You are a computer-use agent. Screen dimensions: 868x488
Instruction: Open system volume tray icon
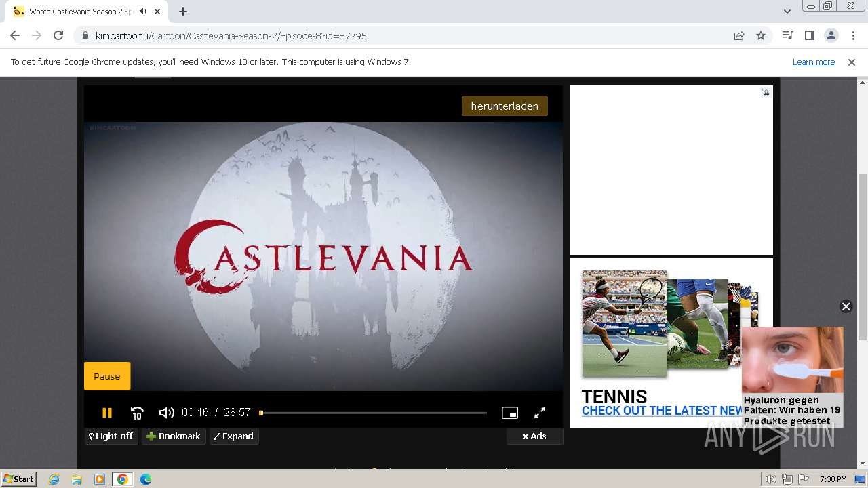click(x=771, y=479)
